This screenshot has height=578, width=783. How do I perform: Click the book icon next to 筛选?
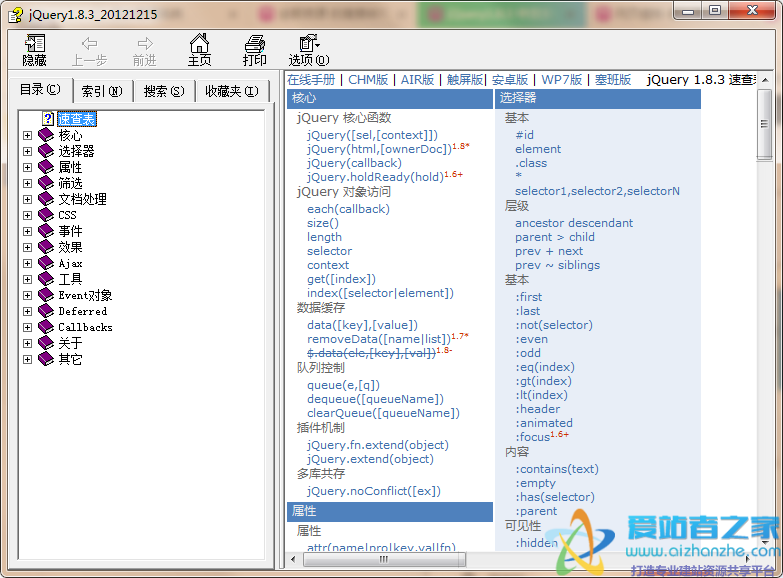coord(46,183)
